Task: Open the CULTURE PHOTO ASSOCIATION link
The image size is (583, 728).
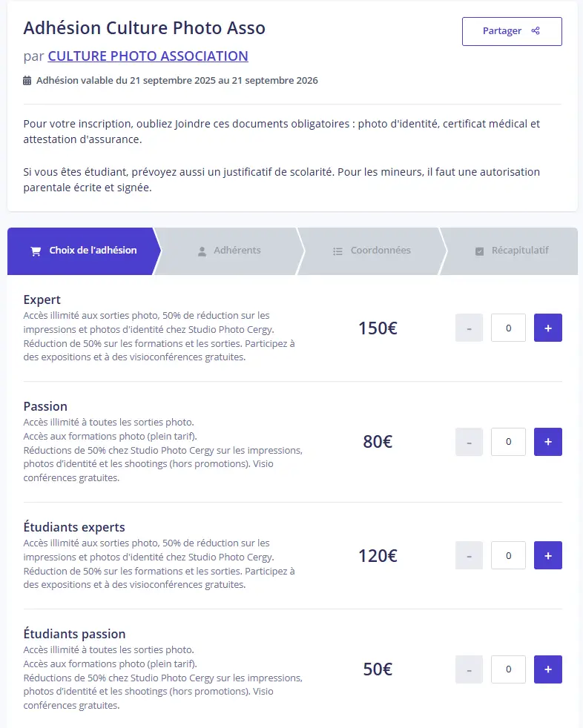Action: point(148,56)
